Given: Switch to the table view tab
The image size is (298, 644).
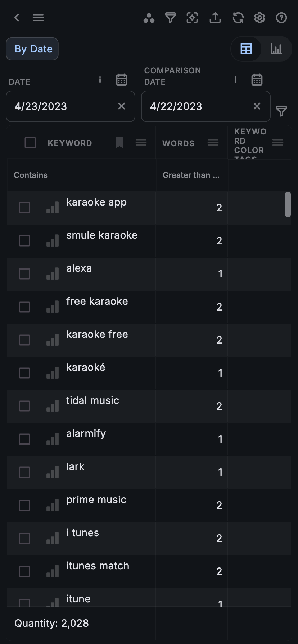Looking at the screenshot, I should pyautogui.click(x=246, y=49).
